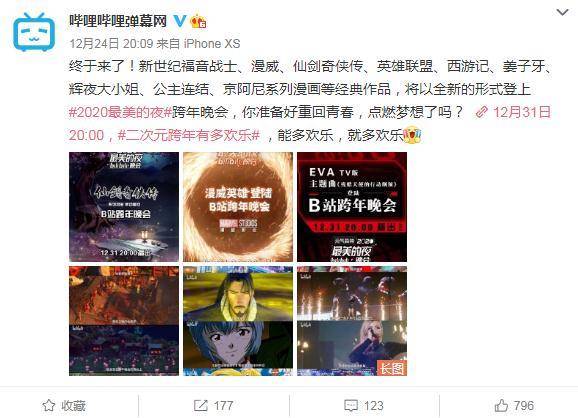Viewport: 578px width, 418px height.
Task: Open the 漫威英雄登陆 poster thumbnail
Action: pyautogui.click(x=238, y=207)
